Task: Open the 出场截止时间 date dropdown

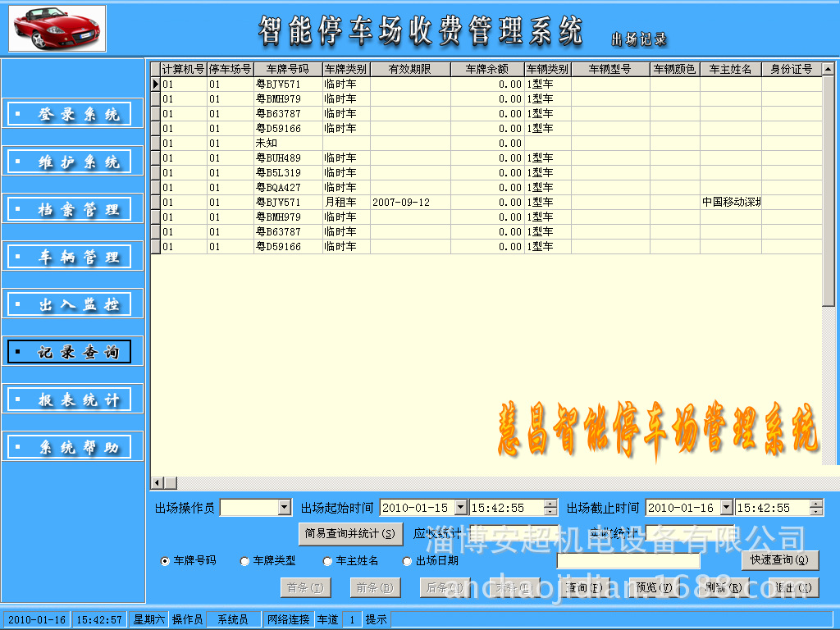Action: [x=728, y=507]
